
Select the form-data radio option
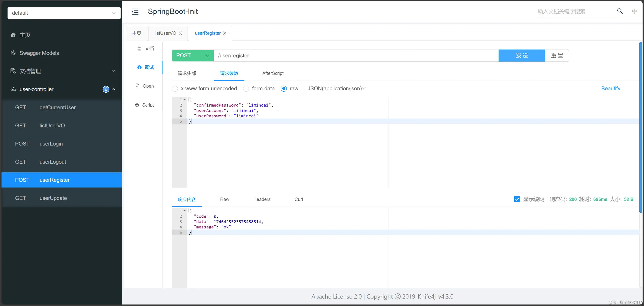(x=246, y=89)
